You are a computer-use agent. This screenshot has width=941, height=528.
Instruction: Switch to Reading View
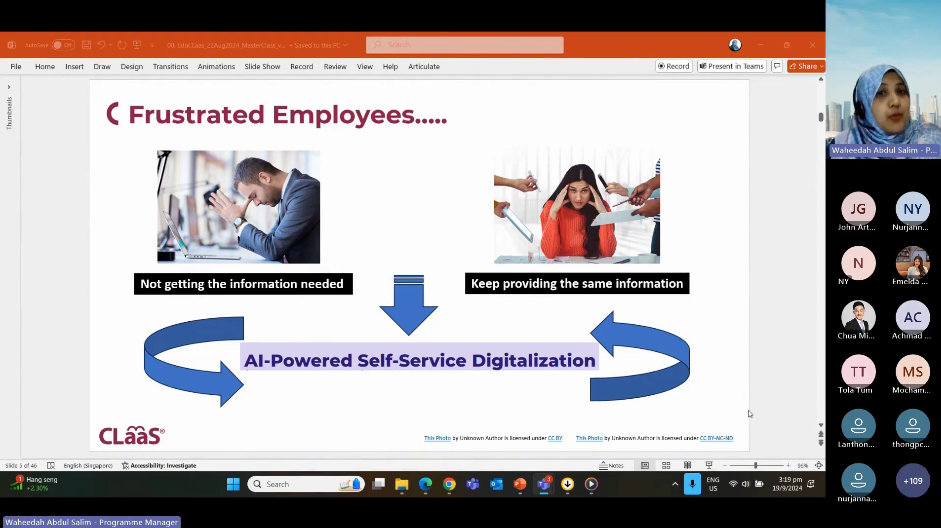pos(687,466)
